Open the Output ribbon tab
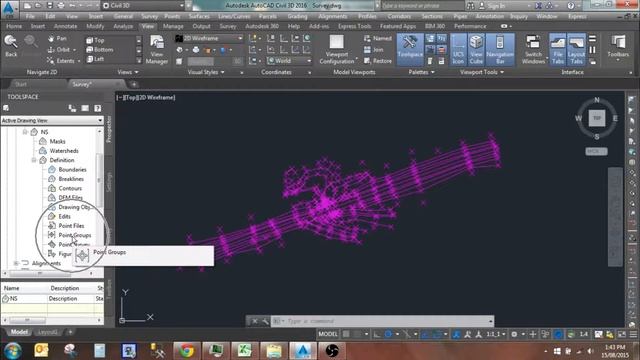 point(201,26)
